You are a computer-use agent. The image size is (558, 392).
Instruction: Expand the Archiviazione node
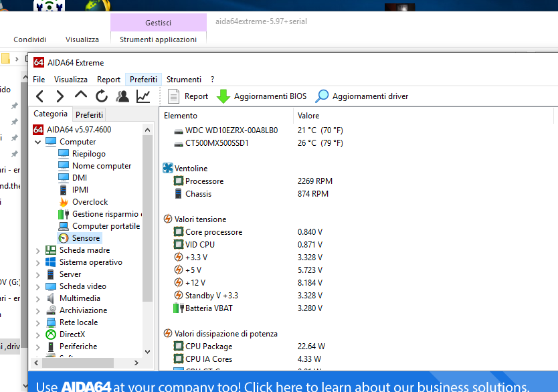click(37, 311)
